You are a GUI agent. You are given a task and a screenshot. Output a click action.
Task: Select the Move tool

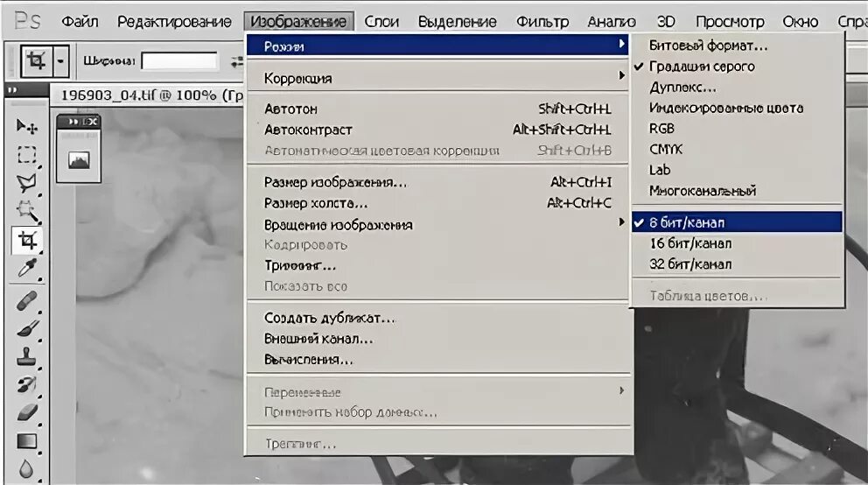point(26,126)
